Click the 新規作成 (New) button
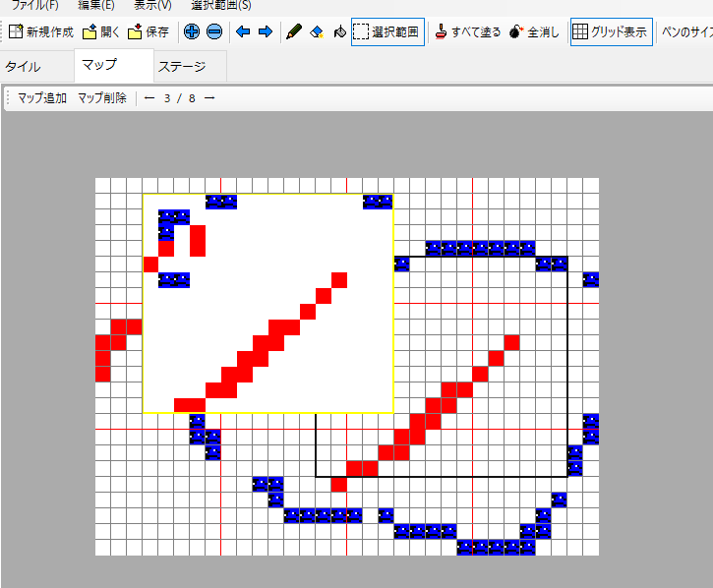Screen dimensions: 713x588 pyautogui.click(x=41, y=31)
